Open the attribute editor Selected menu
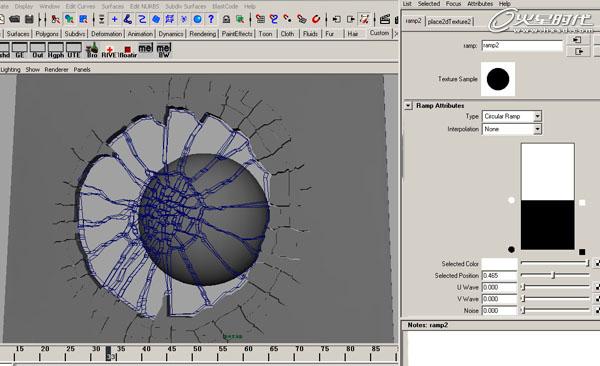600x366 pixels. click(429, 4)
